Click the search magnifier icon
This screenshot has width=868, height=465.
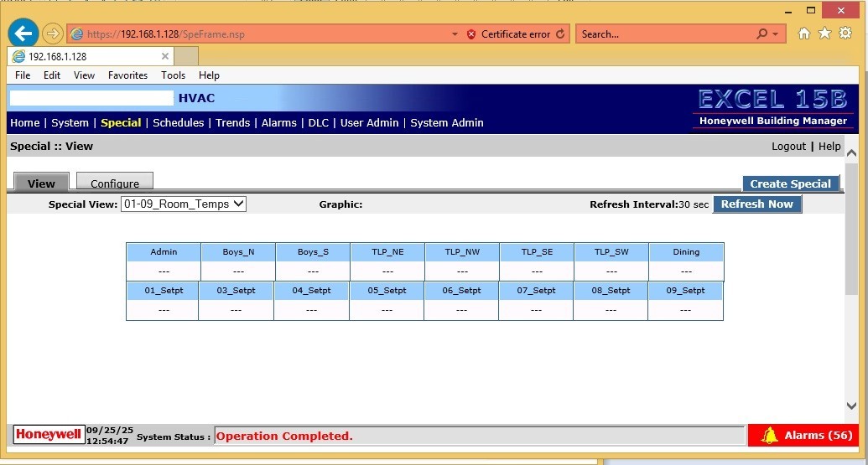pos(761,34)
